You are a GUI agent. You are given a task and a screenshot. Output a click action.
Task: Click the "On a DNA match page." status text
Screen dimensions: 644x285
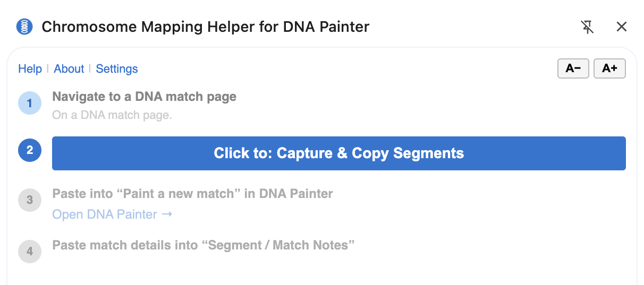coord(112,115)
